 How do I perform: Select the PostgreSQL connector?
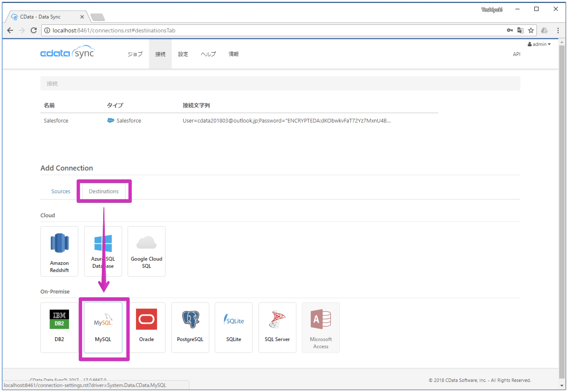coord(190,327)
